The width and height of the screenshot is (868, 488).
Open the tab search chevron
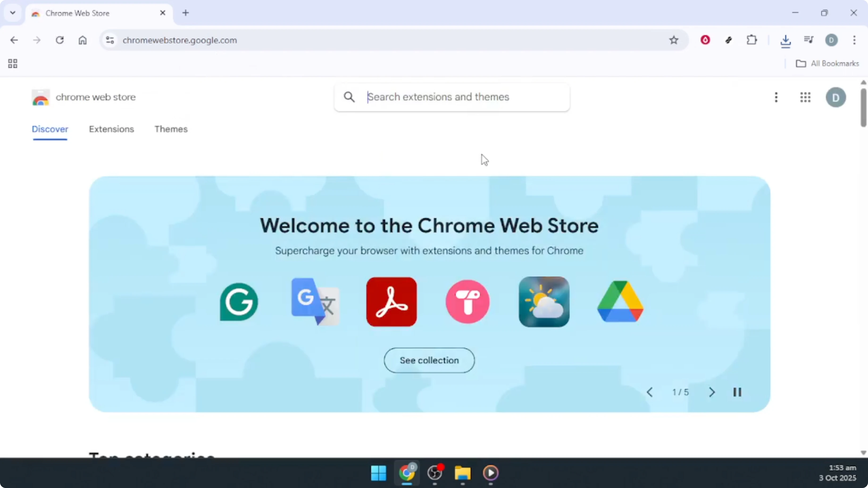click(x=13, y=13)
